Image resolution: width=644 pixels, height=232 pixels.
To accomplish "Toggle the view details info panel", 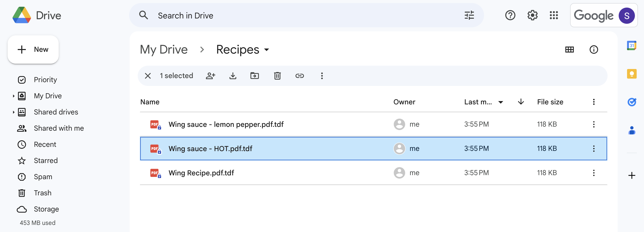I will [x=594, y=50].
